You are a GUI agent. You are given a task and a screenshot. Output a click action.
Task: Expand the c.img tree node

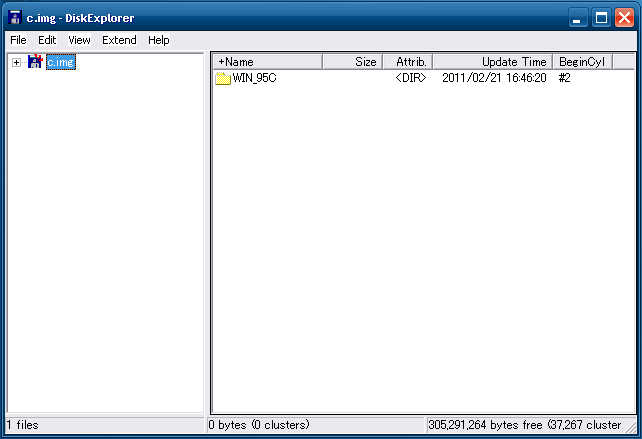tap(16, 62)
